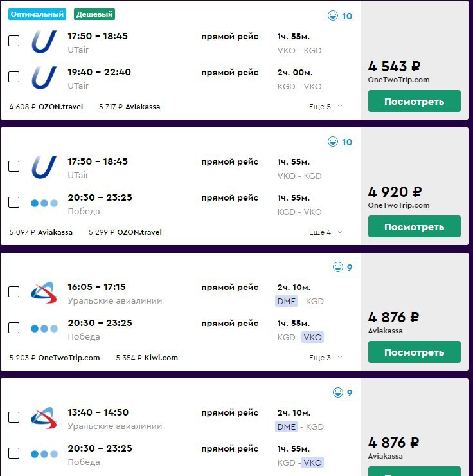Click the smiley rating 9 in third card
Image resolution: width=473 pixels, height=476 pixels.
tap(343, 267)
